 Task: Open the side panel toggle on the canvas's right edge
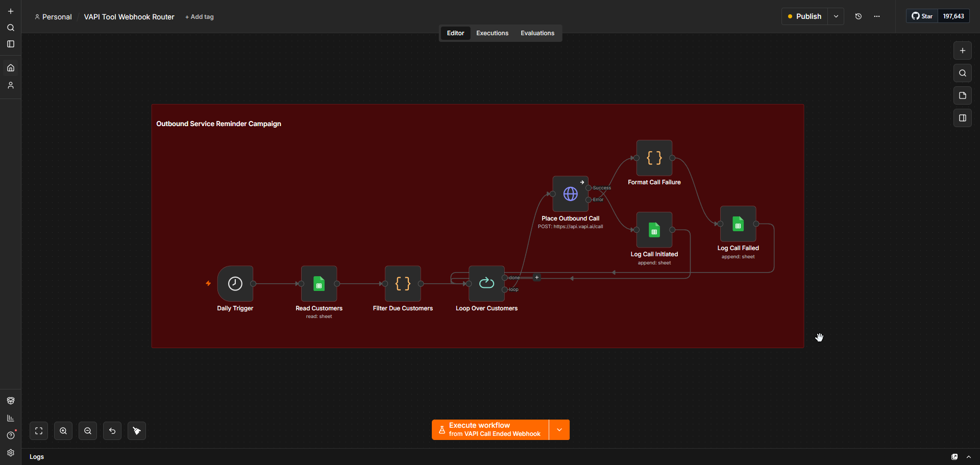[x=963, y=118]
